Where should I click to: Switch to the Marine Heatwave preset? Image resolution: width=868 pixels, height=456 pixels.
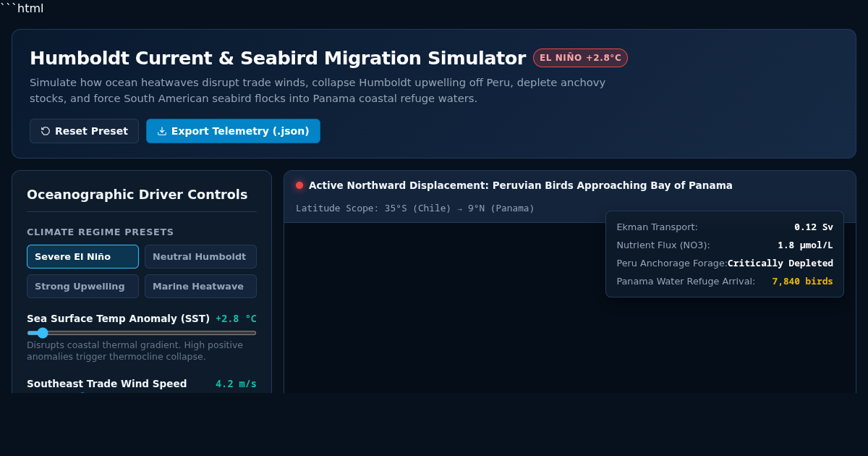coord(200,286)
